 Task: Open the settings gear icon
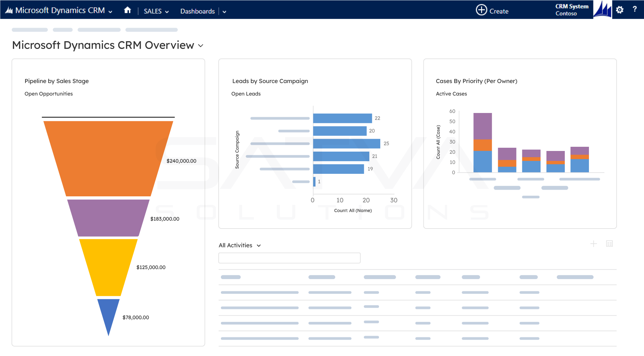pos(620,10)
